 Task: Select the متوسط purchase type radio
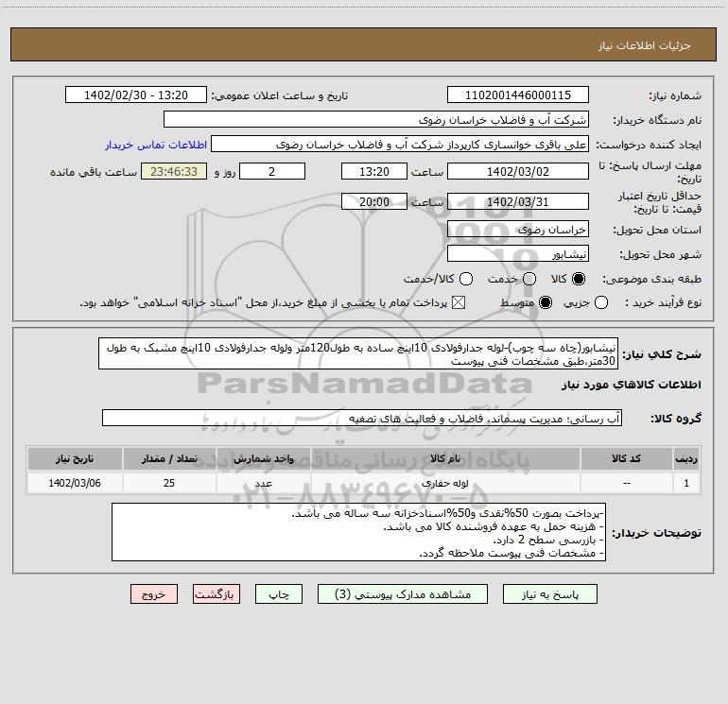pos(546,302)
